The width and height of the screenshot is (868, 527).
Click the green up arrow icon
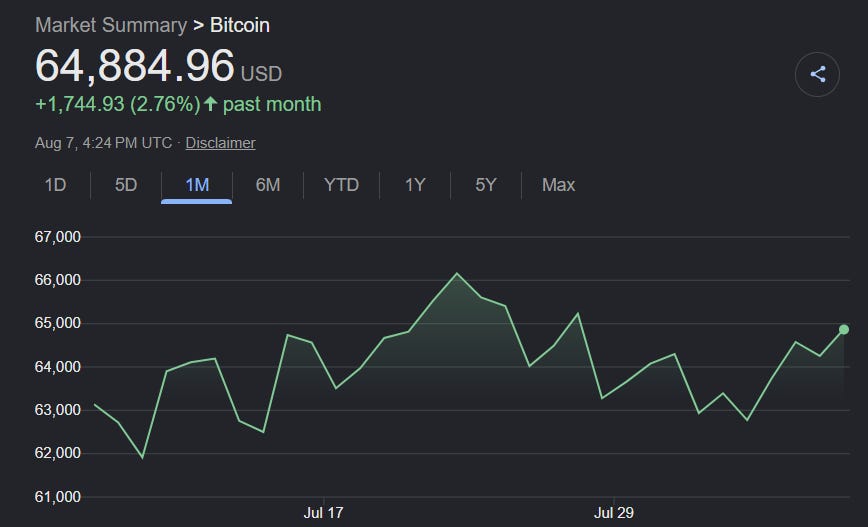pyautogui.click(x=210, y=104)
